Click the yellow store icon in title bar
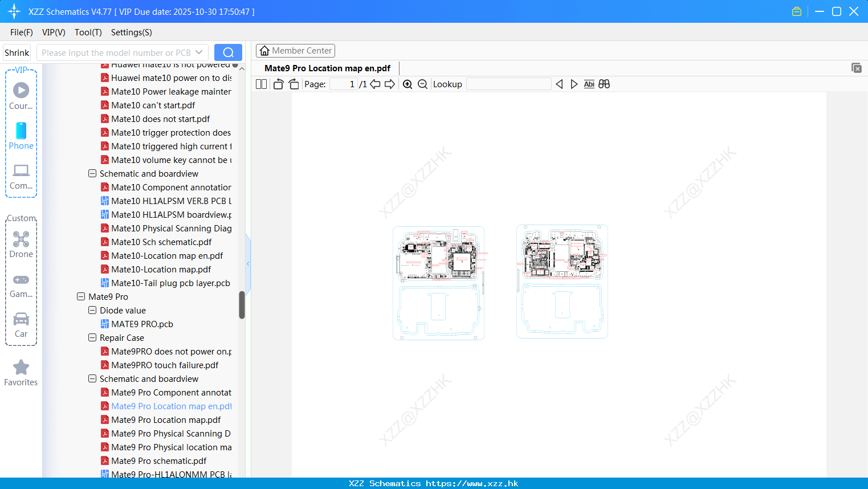The image size is (868, 489). tap(797, 11)
